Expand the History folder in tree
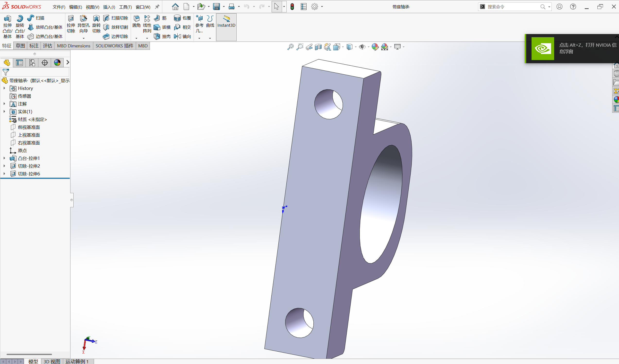619x364 pixels. pos(4,88)
